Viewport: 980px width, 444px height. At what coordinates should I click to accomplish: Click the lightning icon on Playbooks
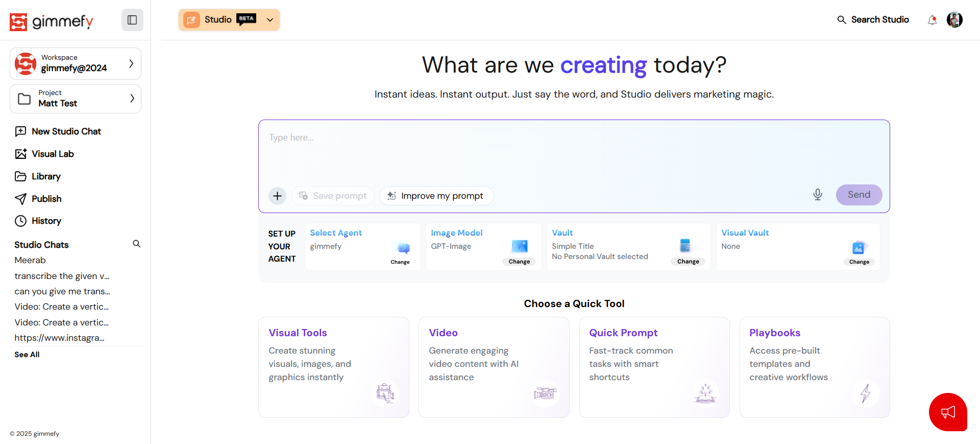pyautogui.click(x=865, y=393)
